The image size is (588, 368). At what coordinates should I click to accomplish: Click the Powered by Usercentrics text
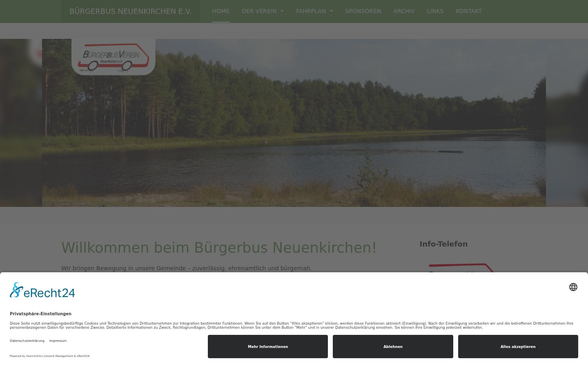[49, 356]
